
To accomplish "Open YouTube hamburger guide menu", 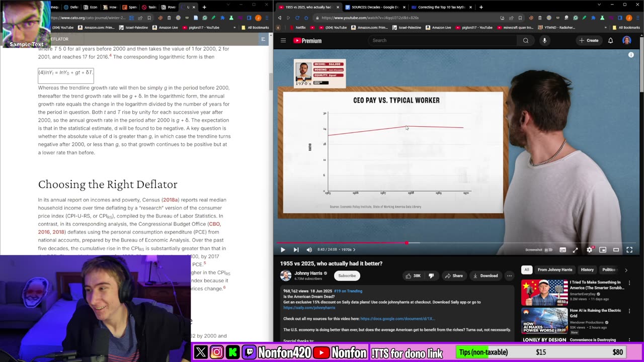I will [283, 41].
